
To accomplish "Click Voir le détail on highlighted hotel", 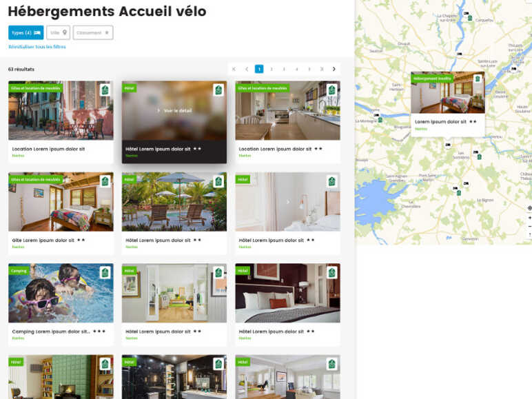I will [x=178, y=111].
